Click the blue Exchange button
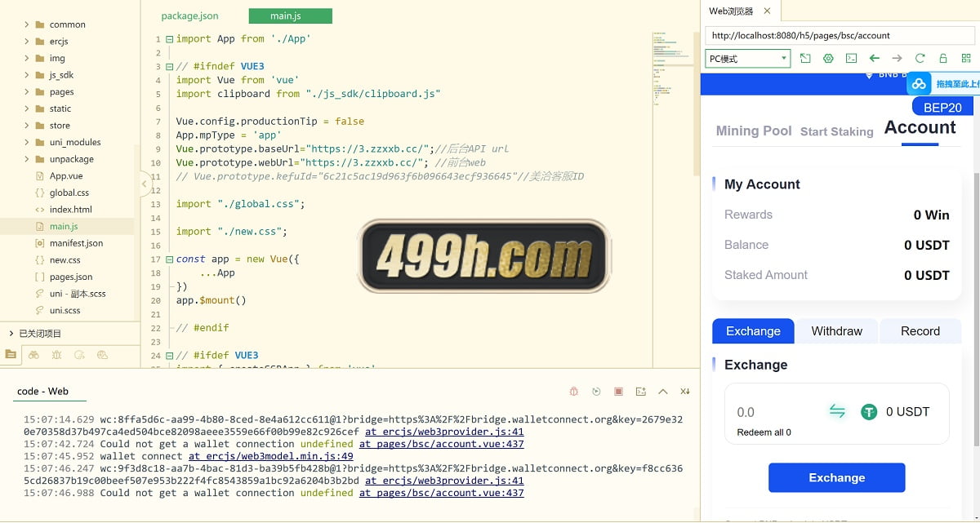980x523 pixels. click(837, 477)
